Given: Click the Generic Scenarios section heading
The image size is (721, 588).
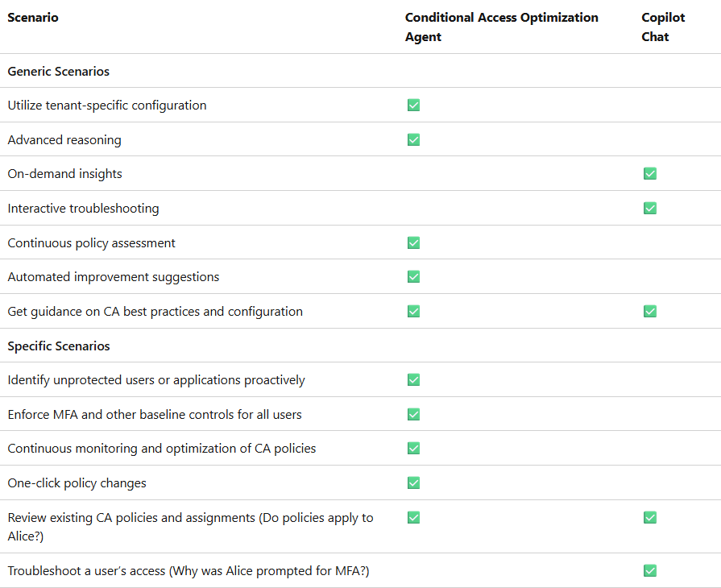Looking at the screenshot, I should click(x=58, y=71).
